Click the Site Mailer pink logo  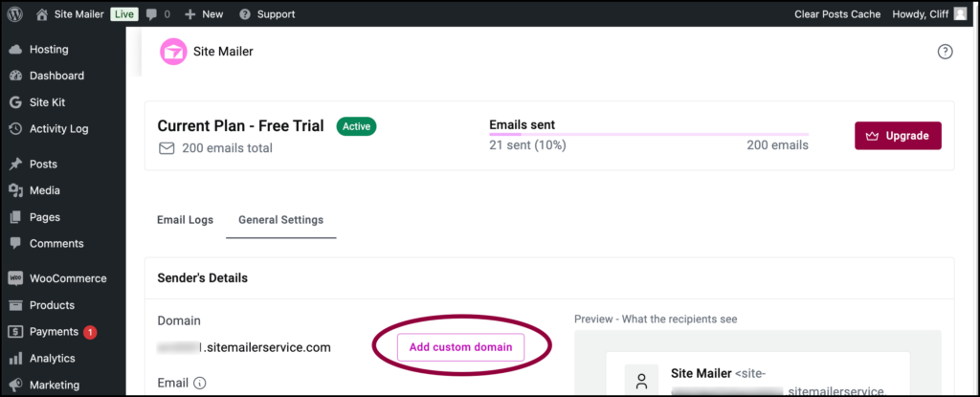click(173, 52)
